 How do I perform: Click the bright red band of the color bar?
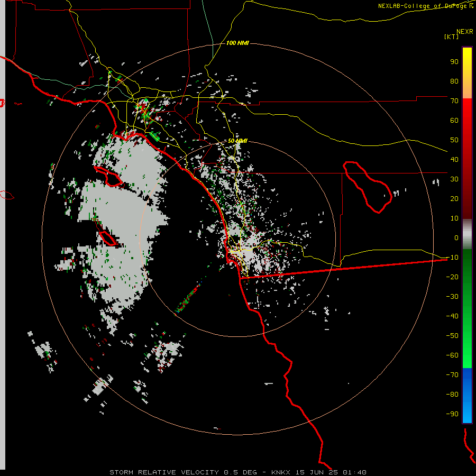(467, 115)
